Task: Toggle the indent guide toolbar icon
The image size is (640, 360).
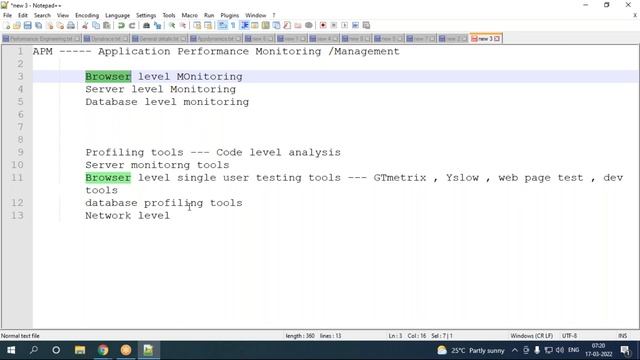Action: (x=244, y=25)
